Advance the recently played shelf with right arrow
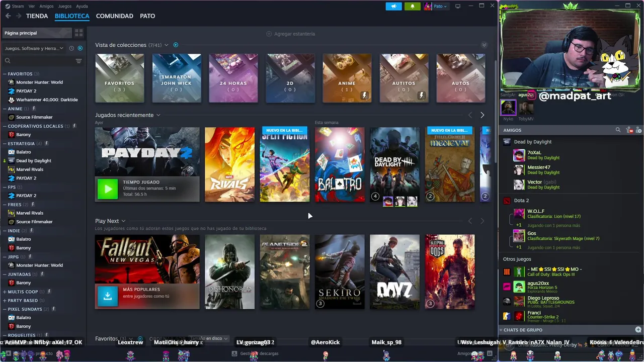 [482, 115]
